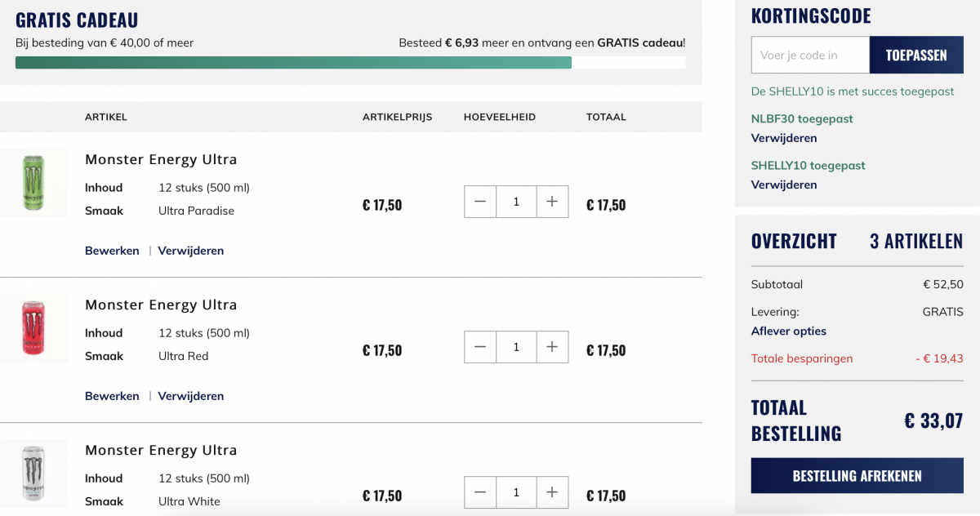Open Aflever opties delivery options

coord(789,331)
